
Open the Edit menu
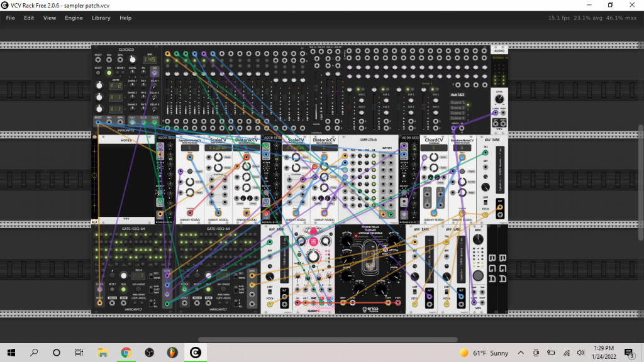29,18
